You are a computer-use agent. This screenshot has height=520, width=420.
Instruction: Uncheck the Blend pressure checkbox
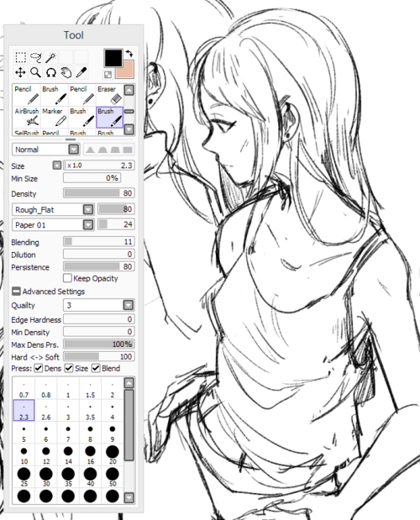tap(96, 368)
